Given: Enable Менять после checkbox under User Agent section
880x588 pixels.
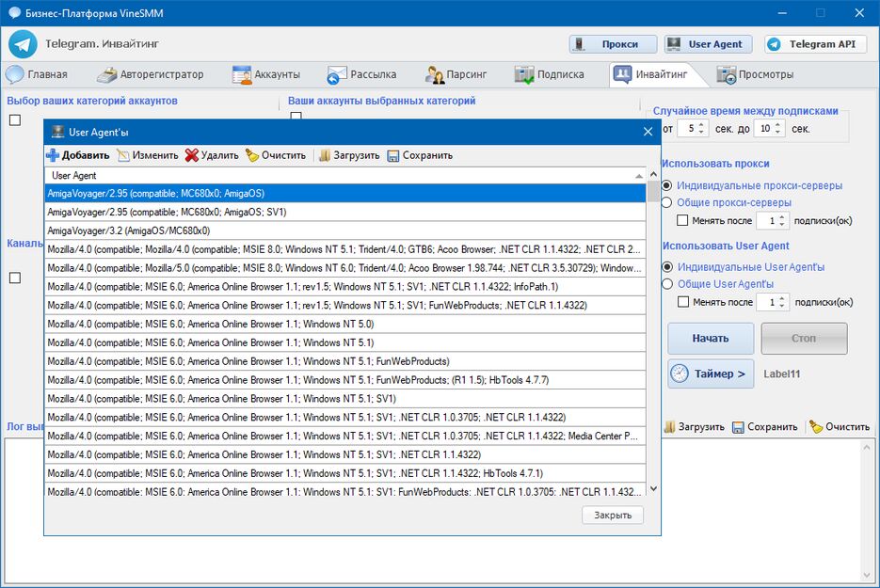Looking at the screenshot, I should pos(683,302).
